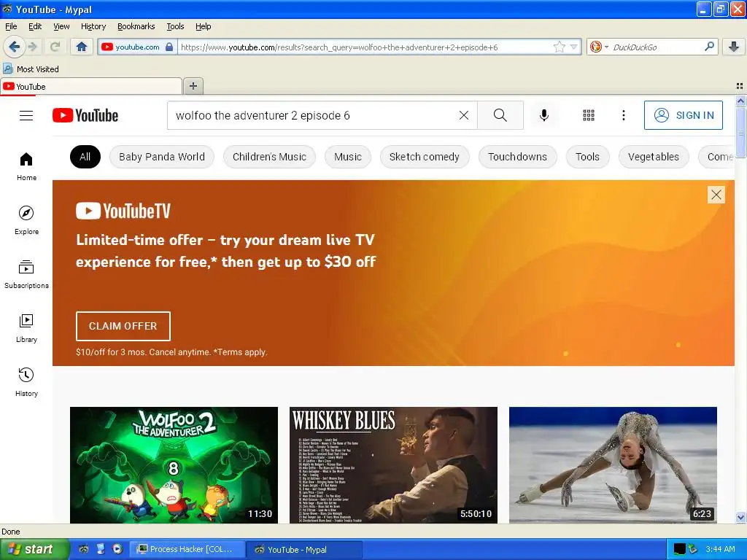Click the YouTube search magnifier button

pyautogui.click(x=500, y=115)
